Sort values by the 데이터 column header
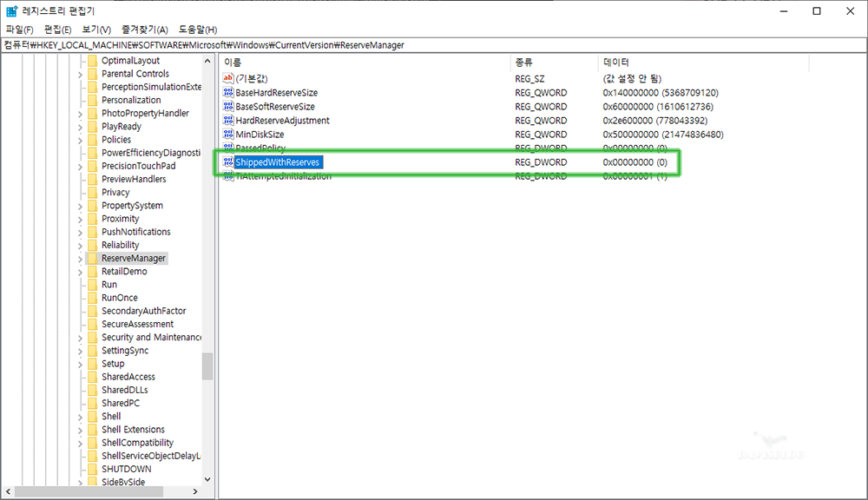Image resolution: width=868 pixels, height=500 pixels. point(704,62)
